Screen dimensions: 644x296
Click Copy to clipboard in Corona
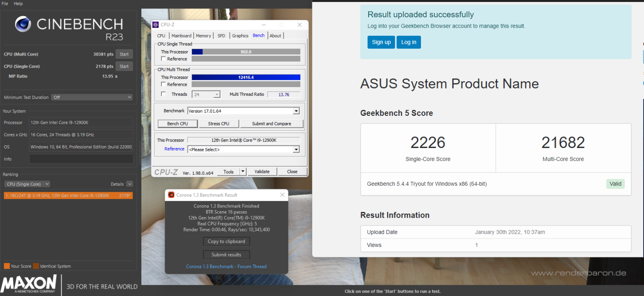point(226,241)
